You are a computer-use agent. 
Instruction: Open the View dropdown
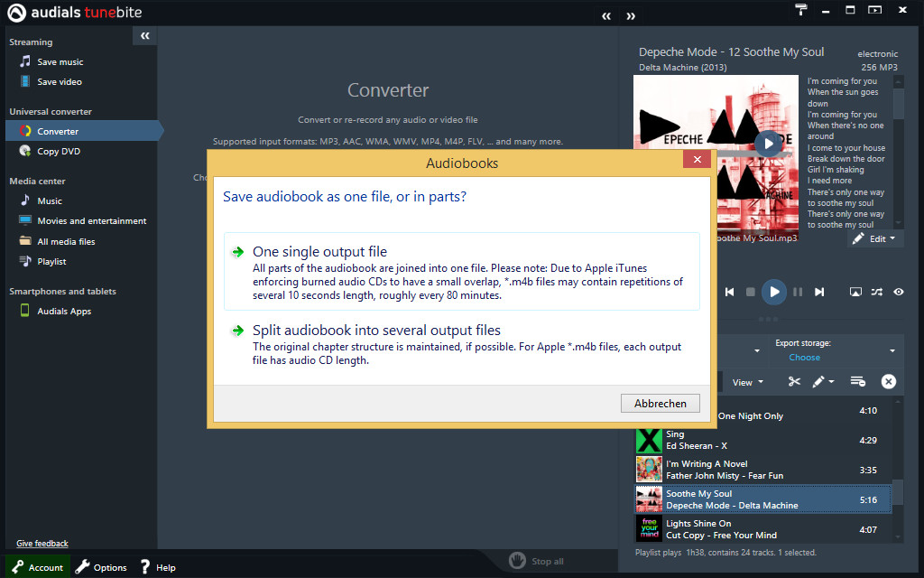pyautogui.click(x=747, y=383)
